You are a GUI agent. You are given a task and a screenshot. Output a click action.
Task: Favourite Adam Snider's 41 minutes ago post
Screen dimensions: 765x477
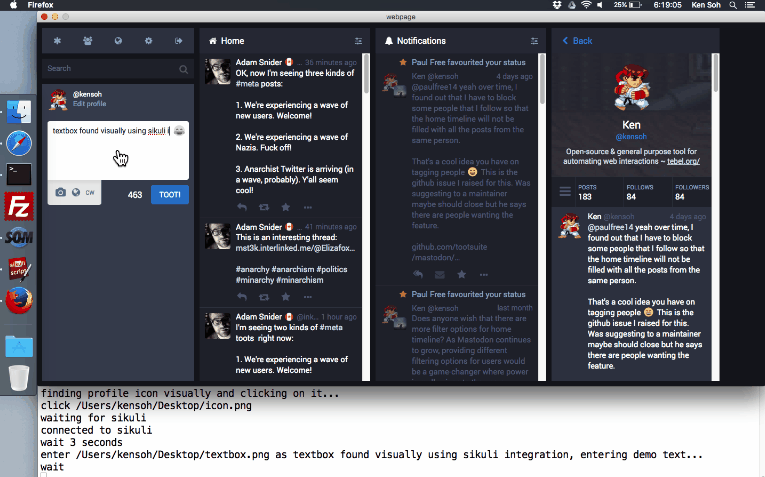286,297
